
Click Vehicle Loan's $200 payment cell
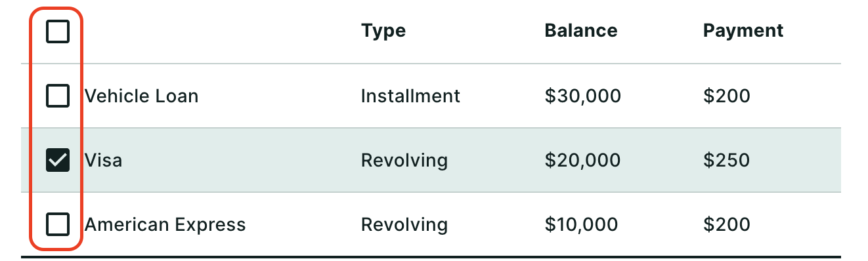point(726,96)
